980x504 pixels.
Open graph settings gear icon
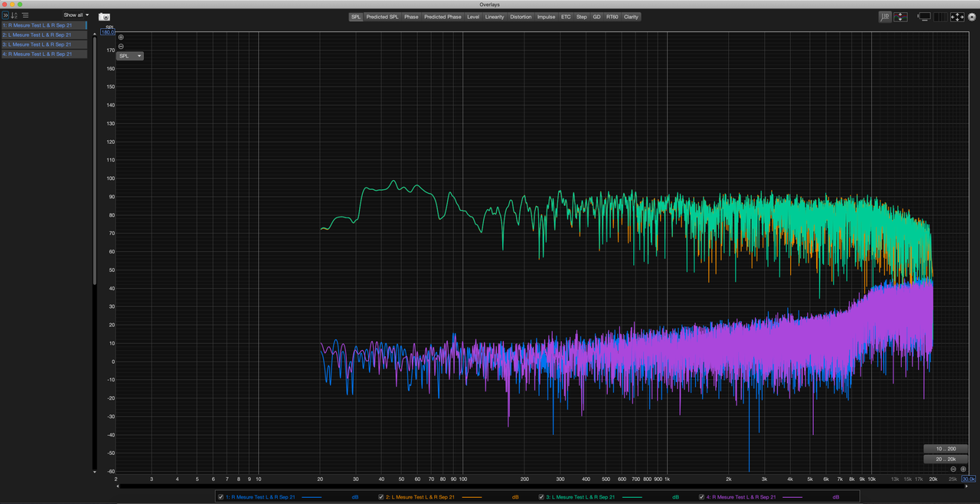tap(972, 17)
